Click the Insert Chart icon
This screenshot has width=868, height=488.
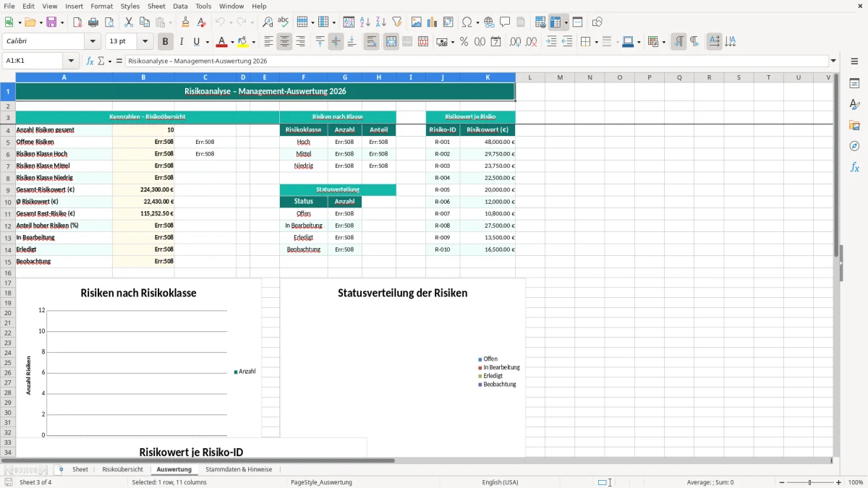433,22
